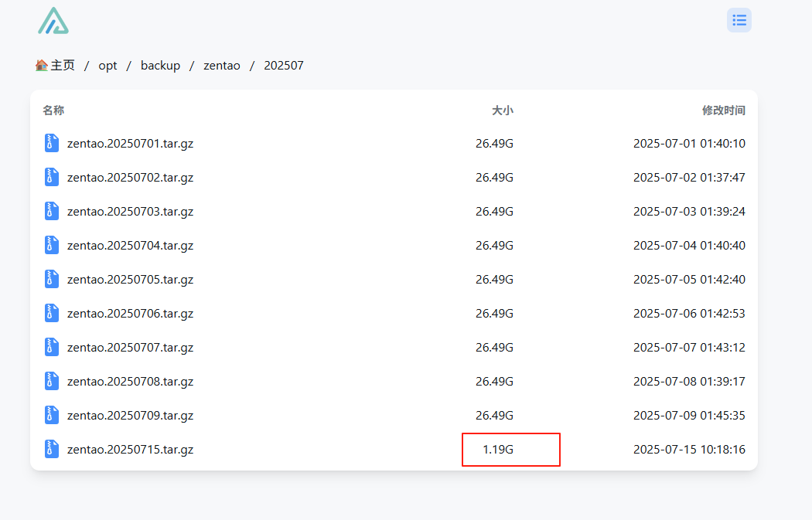Image resolution: width=812 pixels, height=520 pixels.
Task: Go to 主页 in the breadcrumb
Action: (63, 65)
